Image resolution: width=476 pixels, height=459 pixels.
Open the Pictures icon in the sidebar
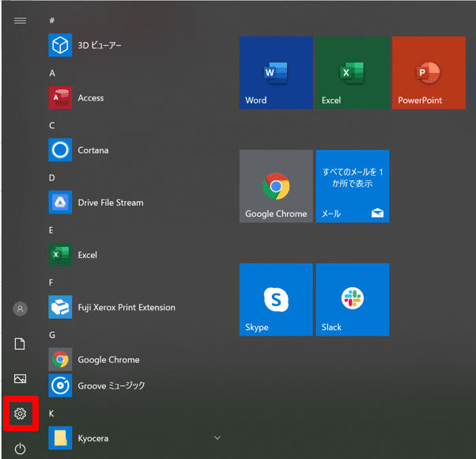point(20,378)
